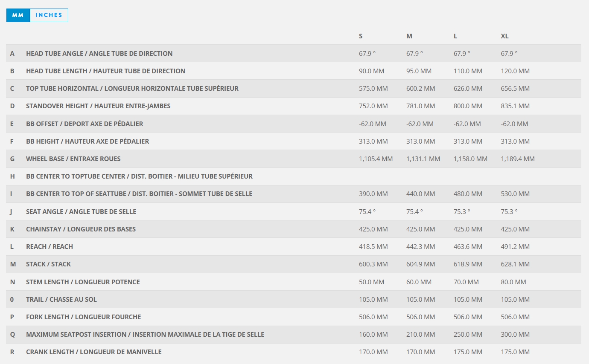
Task: Click the Crank Length value for size M
Action: [x=420, y=352]
